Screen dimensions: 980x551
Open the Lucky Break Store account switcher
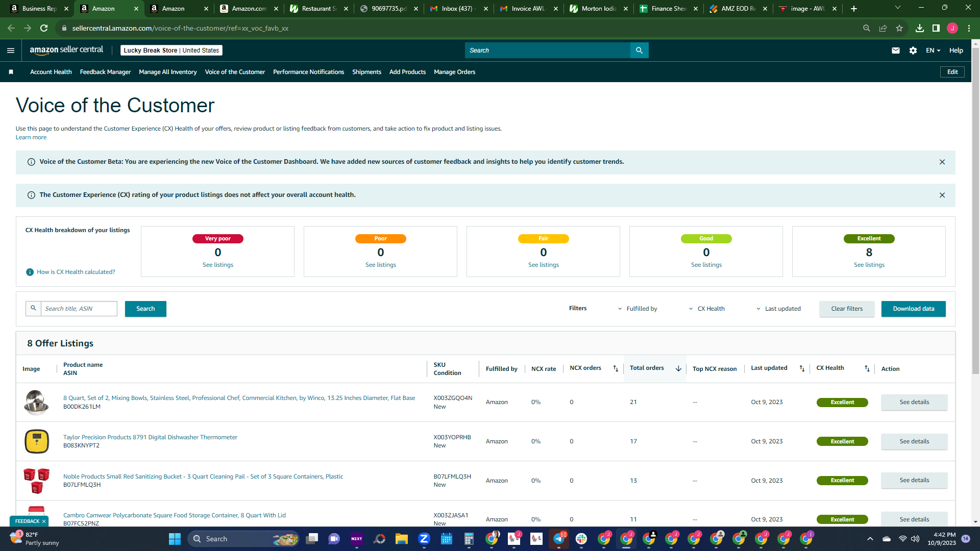(x=171, y=51)
